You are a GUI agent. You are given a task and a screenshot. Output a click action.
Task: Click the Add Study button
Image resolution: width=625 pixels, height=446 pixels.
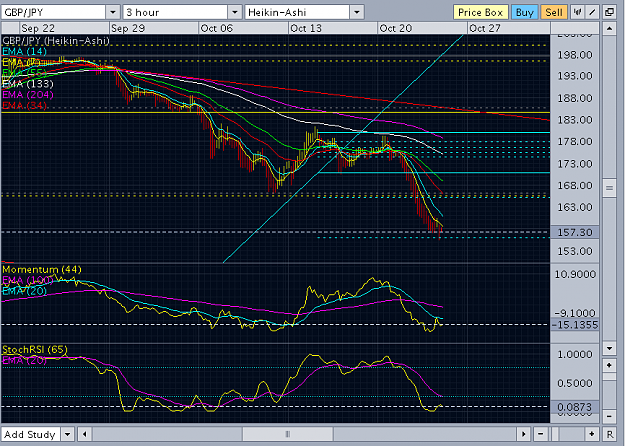[x=30, y=434]
